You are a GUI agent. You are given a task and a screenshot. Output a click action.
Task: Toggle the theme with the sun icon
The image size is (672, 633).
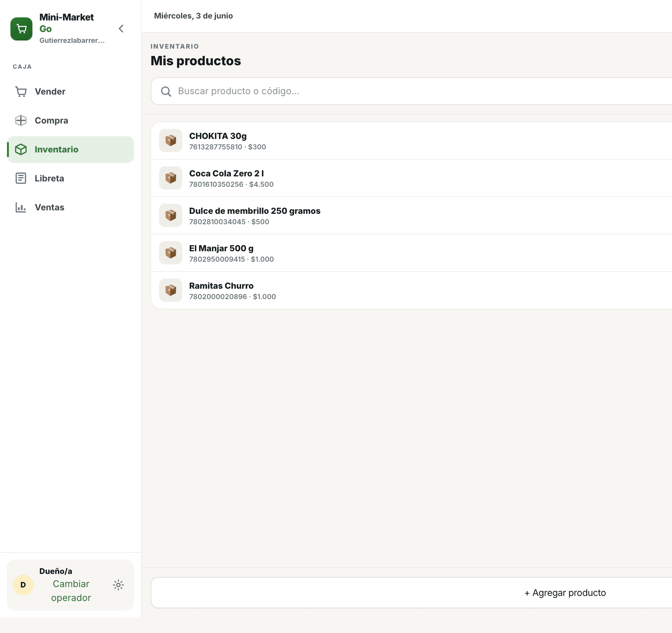118,585
